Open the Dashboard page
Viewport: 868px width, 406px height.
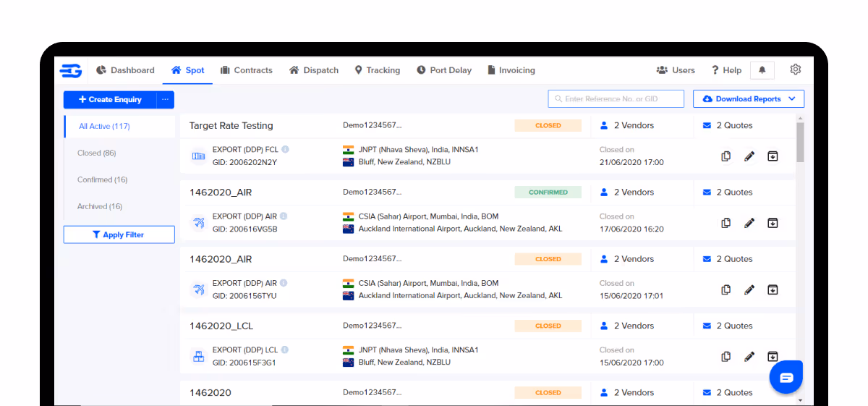[126, 70]
